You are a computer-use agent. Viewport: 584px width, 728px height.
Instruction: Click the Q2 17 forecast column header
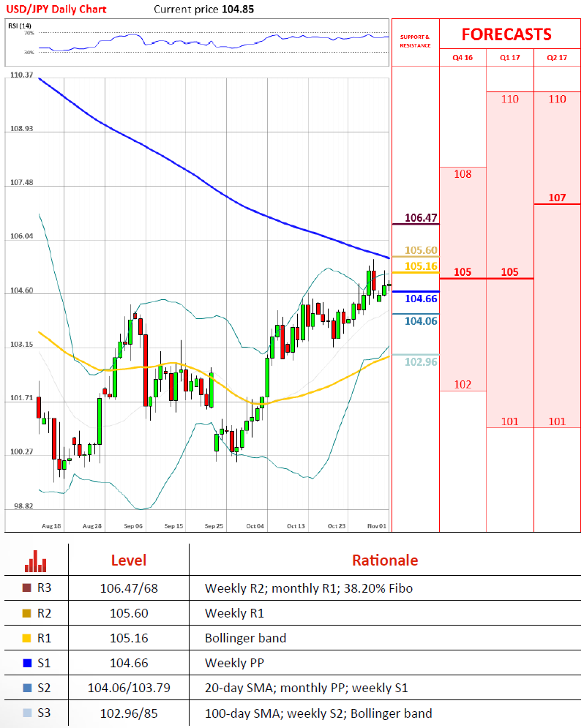click(x=557, y=58)
